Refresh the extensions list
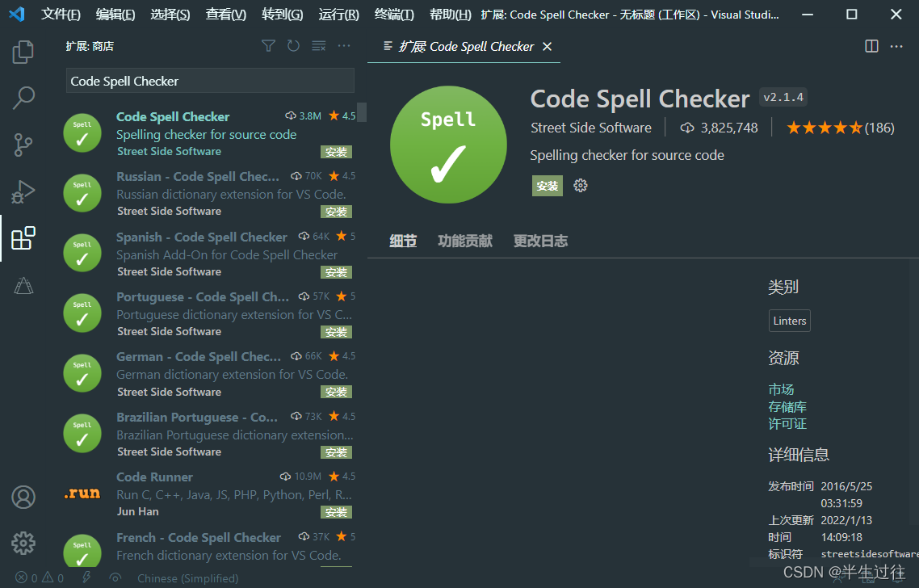This screenshot has width=919, height=588. pyautogui.click(x=294, y=46)
